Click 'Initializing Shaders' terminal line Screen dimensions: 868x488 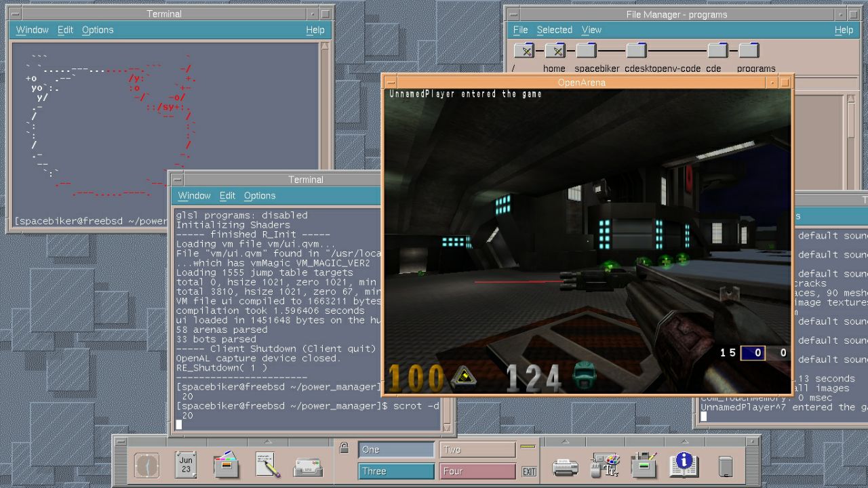(x=233, y=224)
